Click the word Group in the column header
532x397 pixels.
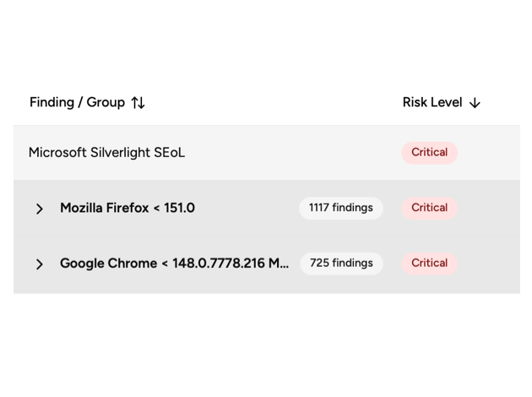(106, 102)
